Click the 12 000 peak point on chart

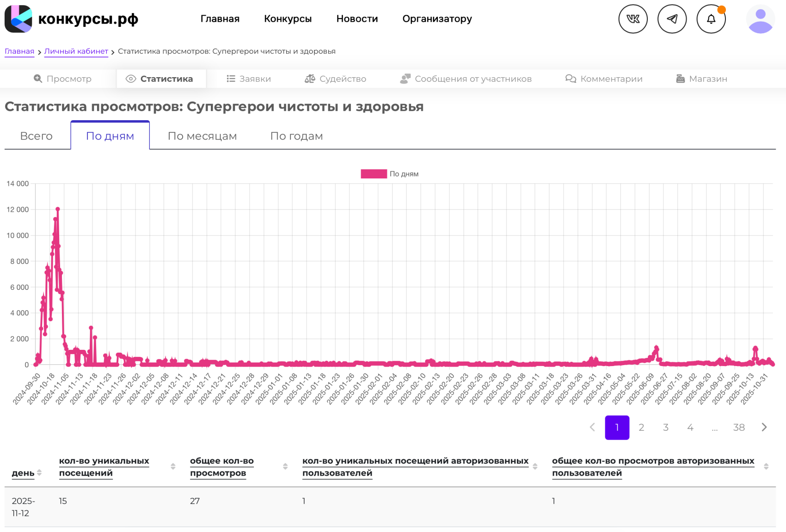pos(58,209)
